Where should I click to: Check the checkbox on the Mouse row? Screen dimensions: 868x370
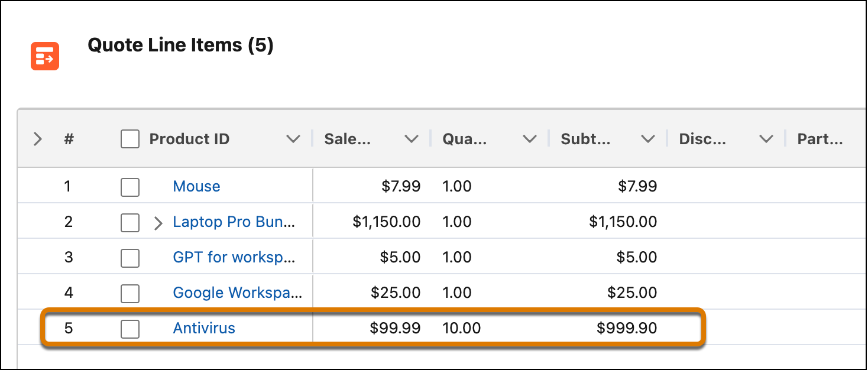[x=129, y=186]
